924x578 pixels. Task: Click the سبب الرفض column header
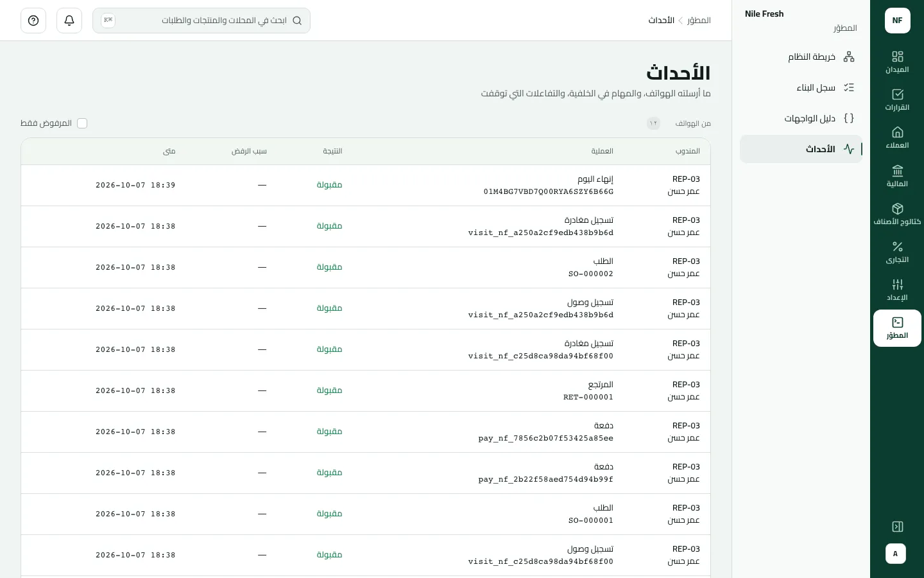click(x=249, y=151)
